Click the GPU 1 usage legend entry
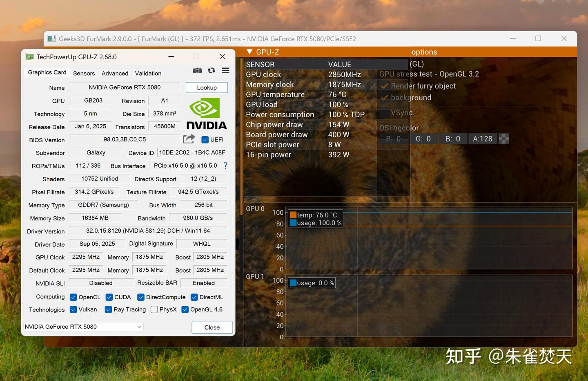588x381 pixels. [312, 283]
